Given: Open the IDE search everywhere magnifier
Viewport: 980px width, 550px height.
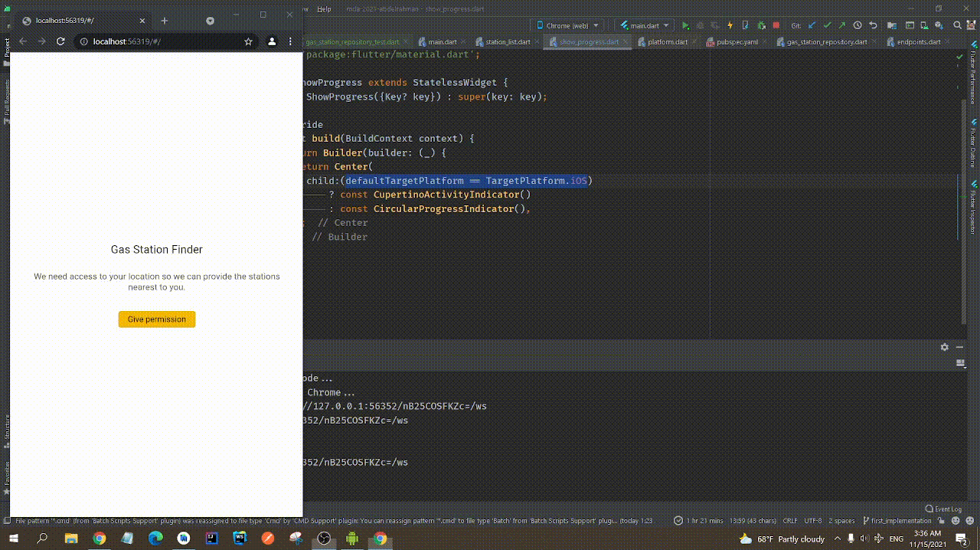Looking at the screenshot, I should [959, 25].
